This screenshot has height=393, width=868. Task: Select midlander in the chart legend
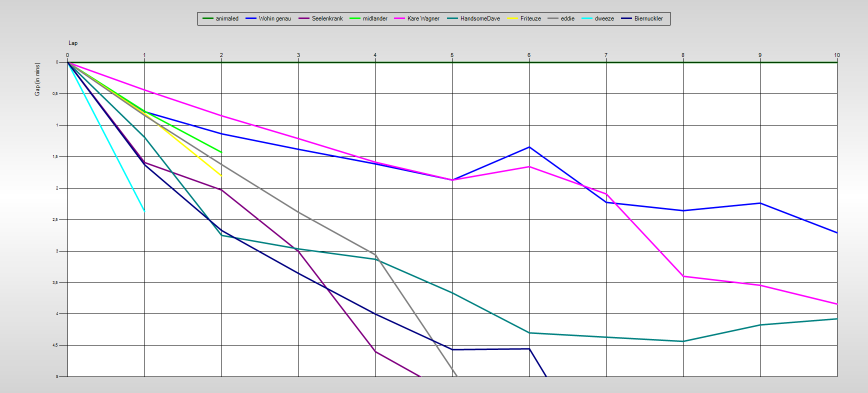(x=375, y=18)
